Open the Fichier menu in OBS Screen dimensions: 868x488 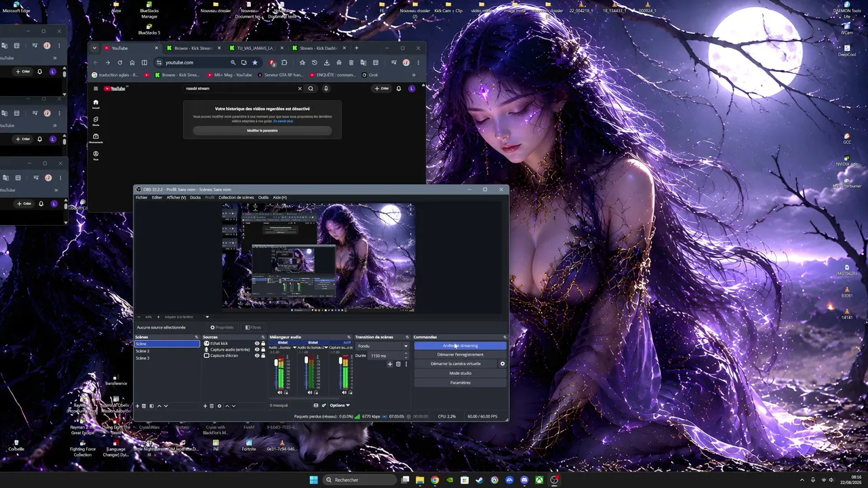(x=141, y=197)
